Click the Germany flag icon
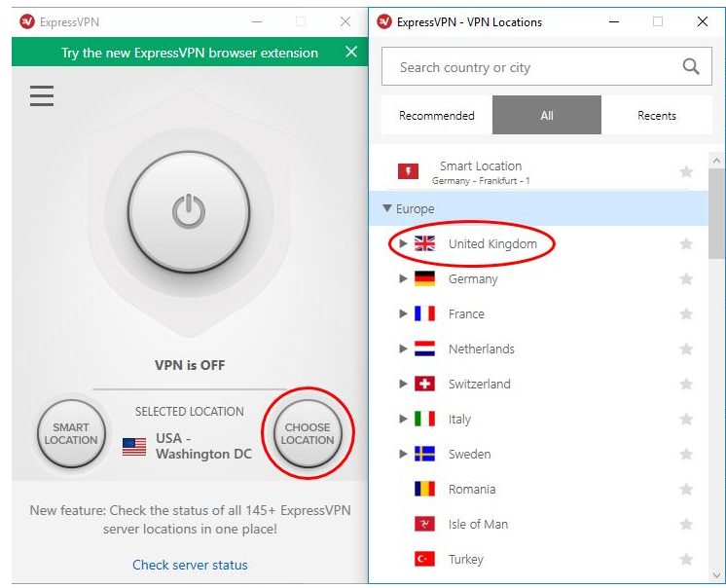Screen dimensions: 726x588 coord(424,278)
